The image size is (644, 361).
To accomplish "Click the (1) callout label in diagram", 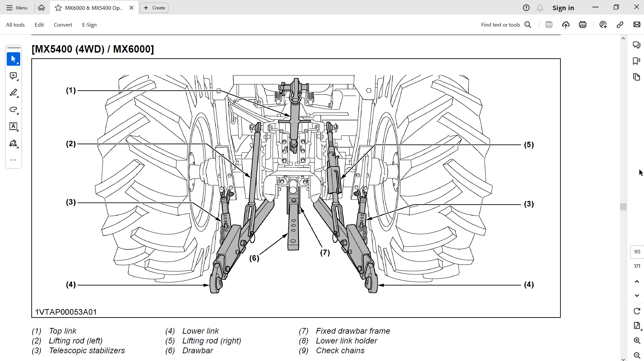I will [x=71, y=90].
